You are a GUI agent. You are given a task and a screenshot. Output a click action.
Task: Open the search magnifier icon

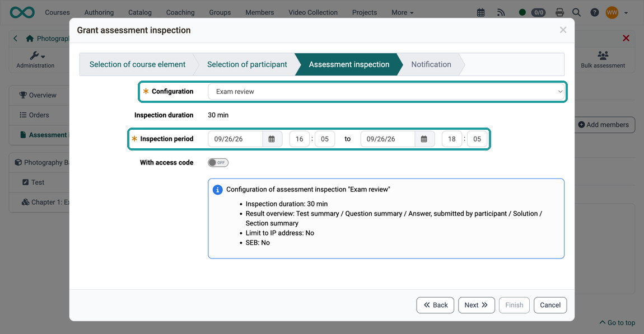click(x=577, y=12)
